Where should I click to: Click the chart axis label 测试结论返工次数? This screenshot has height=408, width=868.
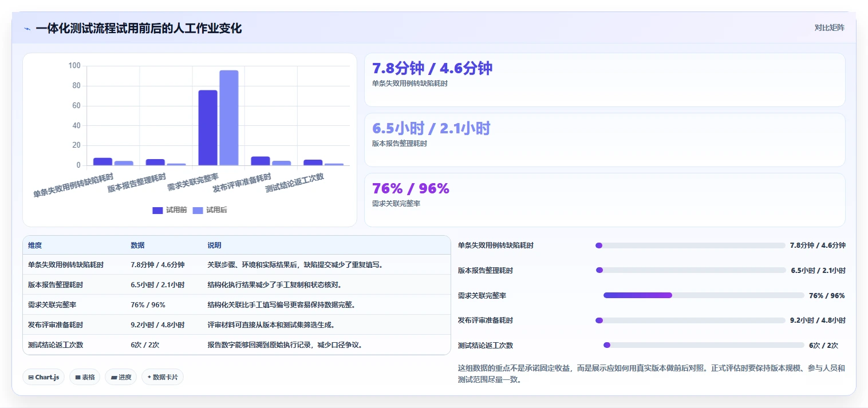click(x=294, y=183)
